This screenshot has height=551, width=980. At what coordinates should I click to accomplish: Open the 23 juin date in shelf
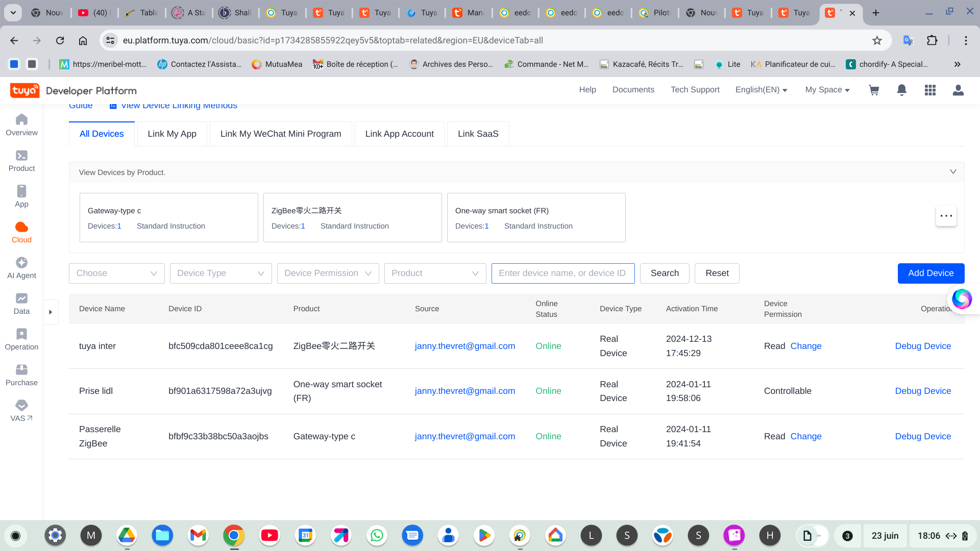click(885, 536)
